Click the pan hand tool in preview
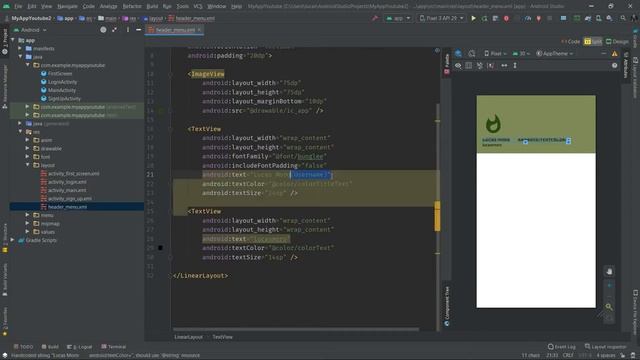This screenshot has height=360, width=640. click(609, 271)
